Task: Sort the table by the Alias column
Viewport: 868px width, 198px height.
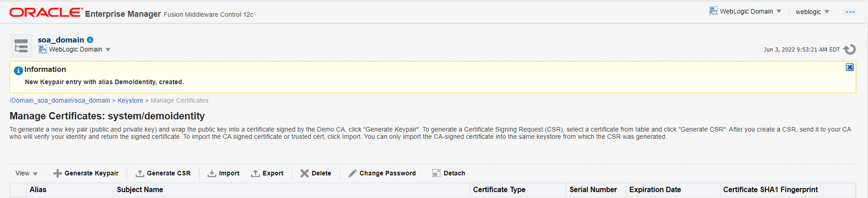Action: pos(38,190)
